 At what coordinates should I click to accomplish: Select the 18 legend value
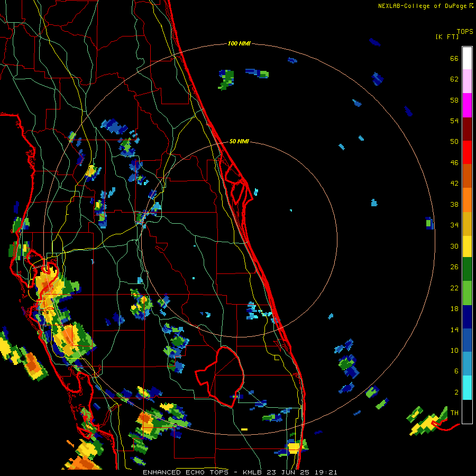[x=454, y=309]
